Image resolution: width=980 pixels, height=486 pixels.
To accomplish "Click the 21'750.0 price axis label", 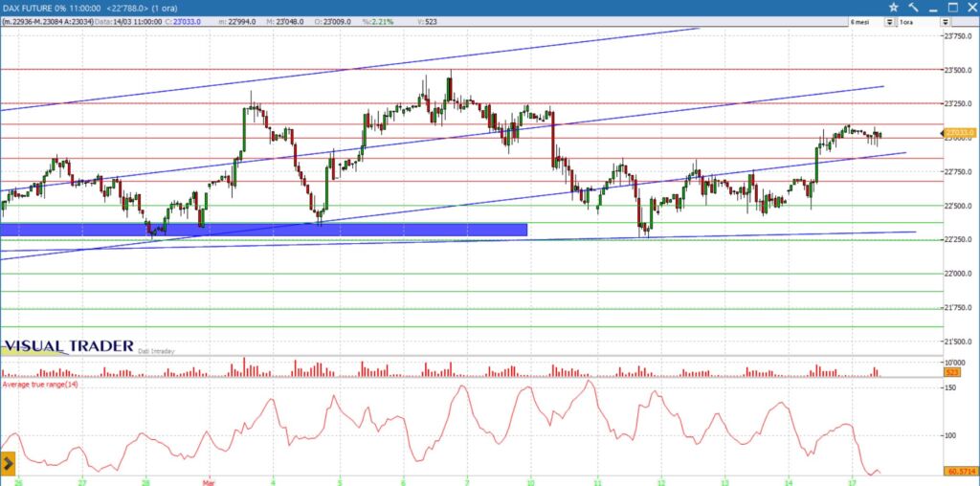I will tap(957, 308).
